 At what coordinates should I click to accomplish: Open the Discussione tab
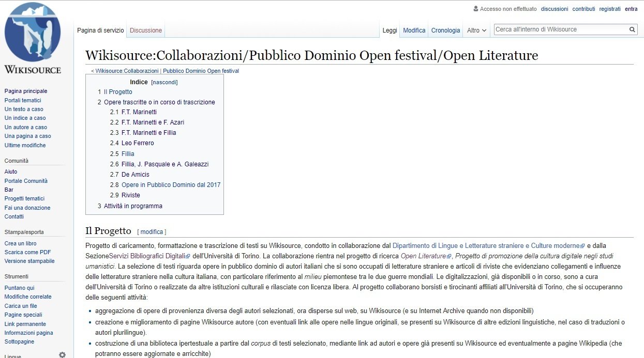[x=146, y=30]
